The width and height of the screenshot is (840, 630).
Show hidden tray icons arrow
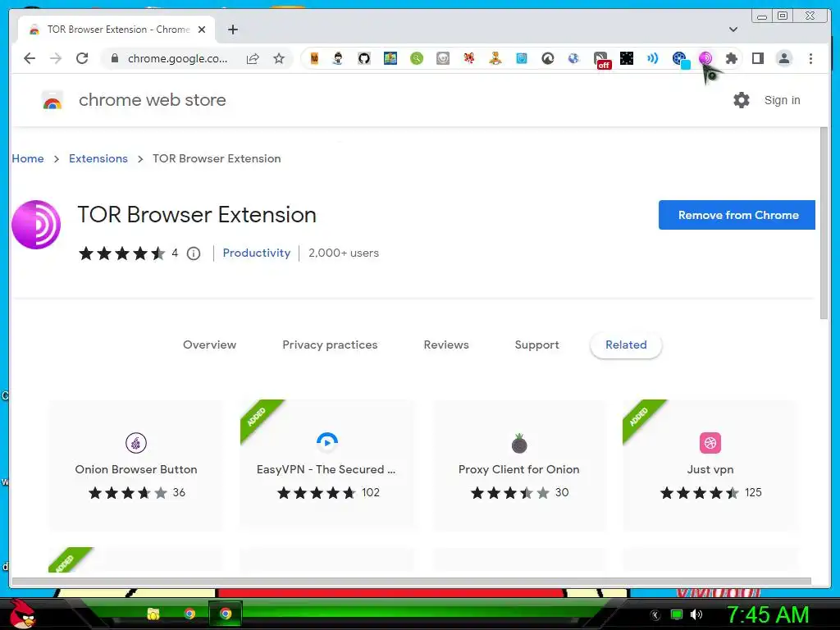click(x=655, y=615)
